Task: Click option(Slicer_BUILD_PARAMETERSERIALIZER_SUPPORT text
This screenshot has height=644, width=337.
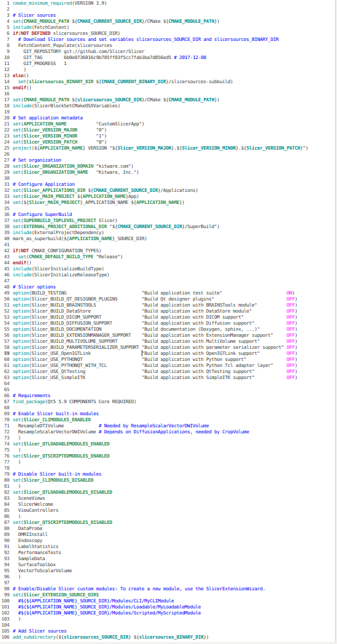Action: tap(76, 347)
